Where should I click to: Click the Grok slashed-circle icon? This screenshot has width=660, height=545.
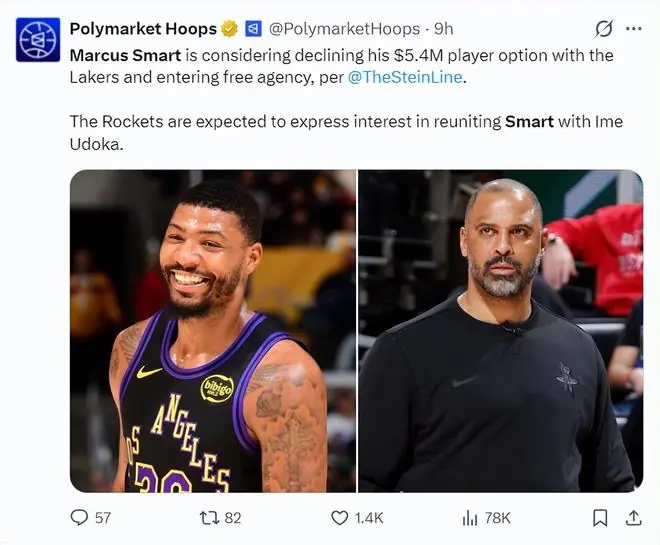604,29
